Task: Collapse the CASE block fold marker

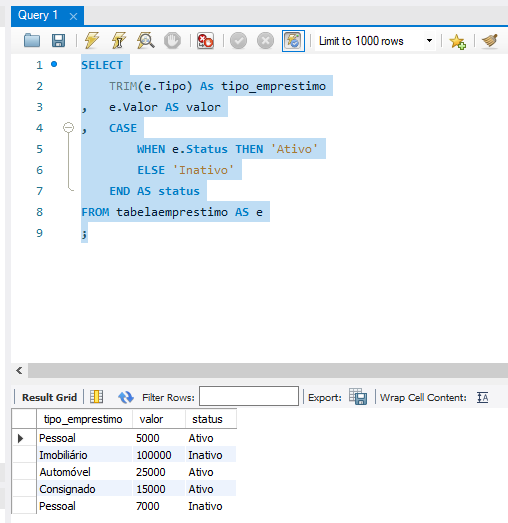Action: (68, 128)
